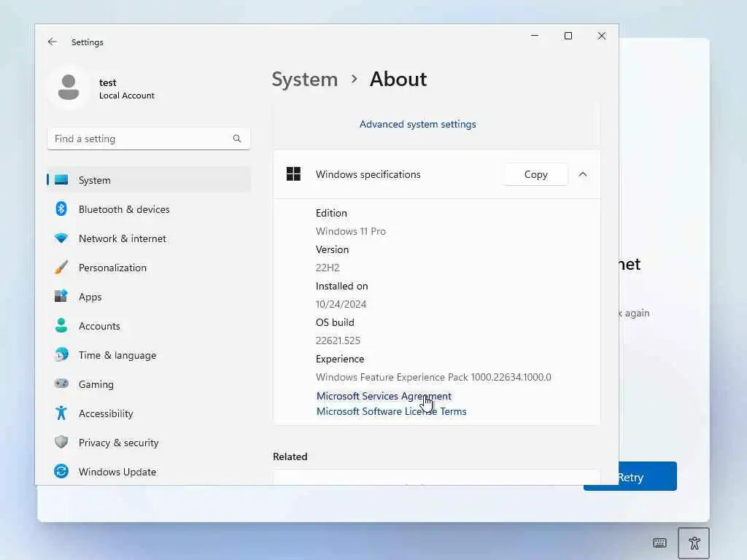Open the accessibility button at the bottom-right corner
Image resolution: width=747 pixels, height=560 pixels.
[694, 542]
